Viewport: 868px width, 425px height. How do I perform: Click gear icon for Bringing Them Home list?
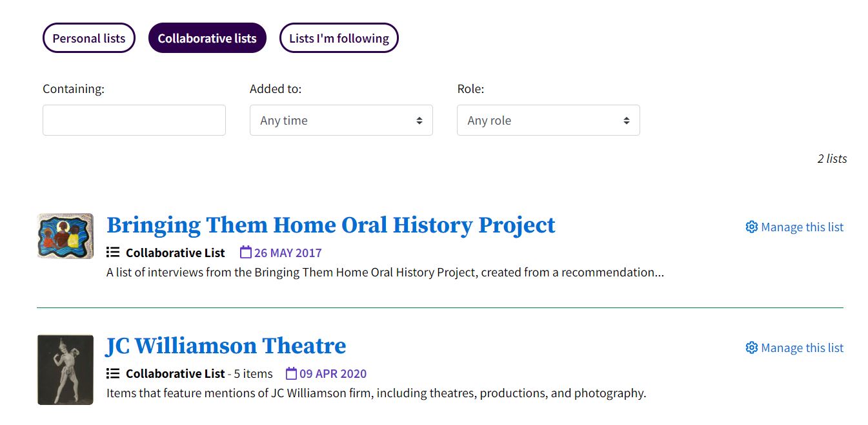751,227
